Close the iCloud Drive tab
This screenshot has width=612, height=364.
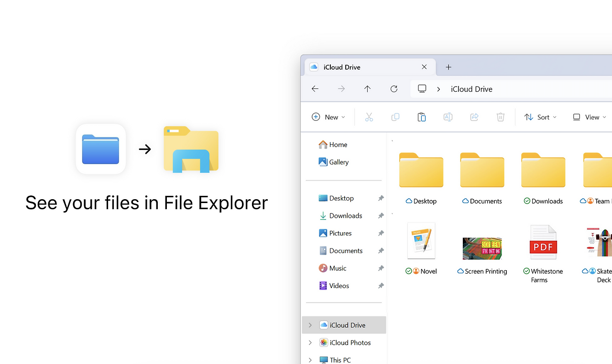tap(424, 67)
